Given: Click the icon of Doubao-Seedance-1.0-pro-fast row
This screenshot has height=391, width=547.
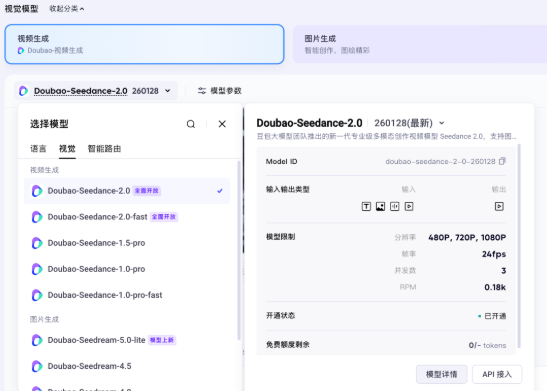Looking at the screenshot, I should click(37, 295).
